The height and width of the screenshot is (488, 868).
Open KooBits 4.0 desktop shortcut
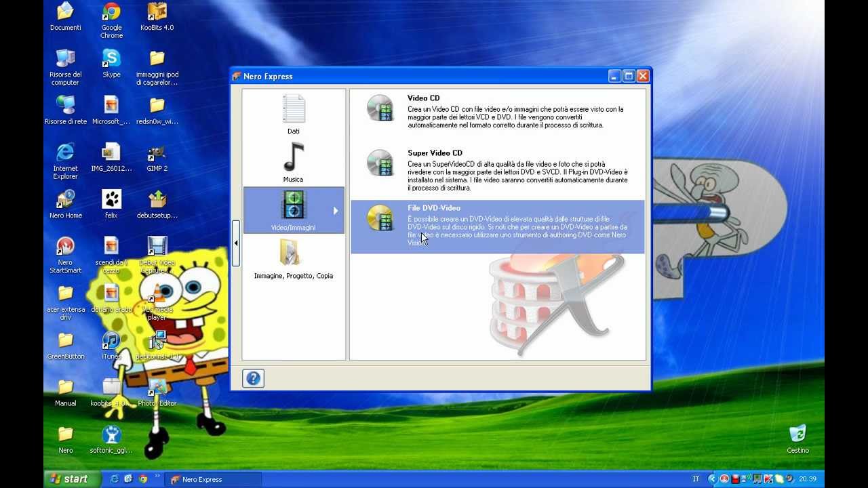pos(157,17)
